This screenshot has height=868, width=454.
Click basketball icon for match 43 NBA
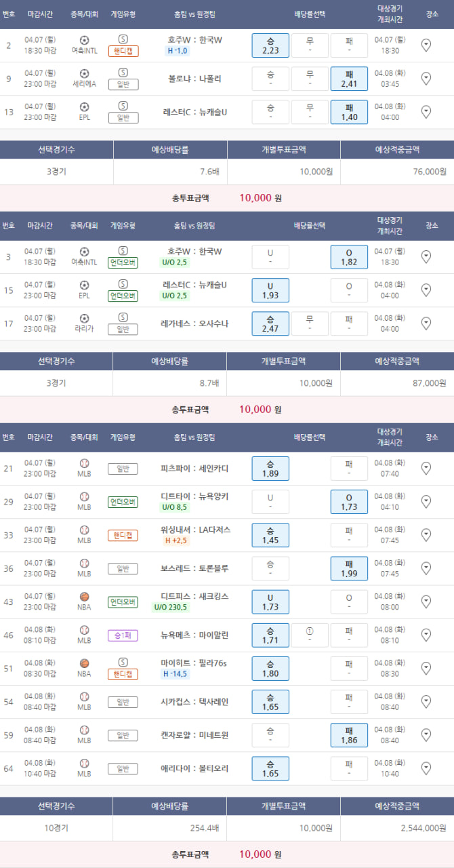point(84,597)
